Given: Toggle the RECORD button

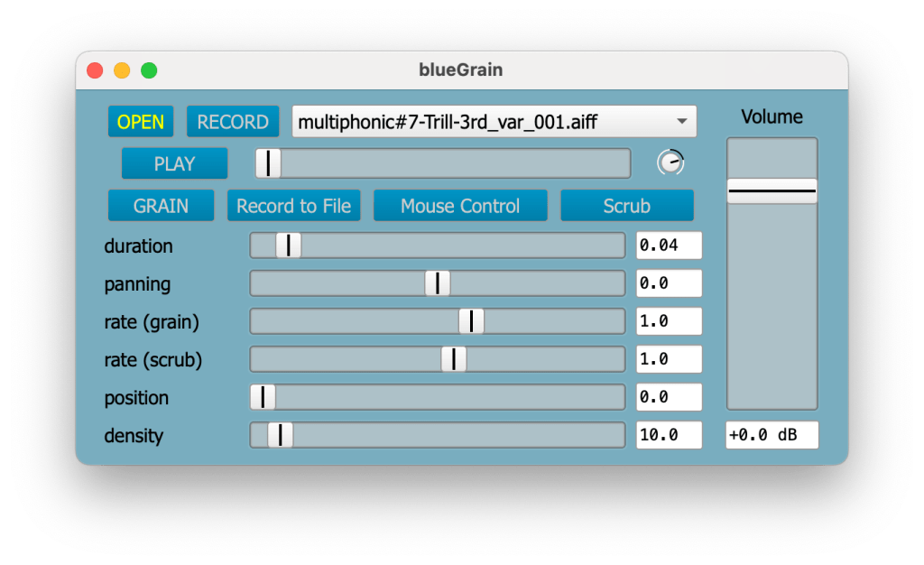Looking at the screenshot, I should pyautogui.click(x=233, y=122).
